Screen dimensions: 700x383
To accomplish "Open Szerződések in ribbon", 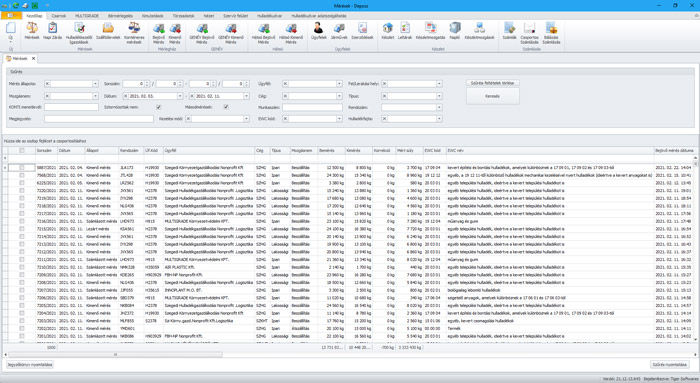I will pyautogui.click(x=362, y=31).
